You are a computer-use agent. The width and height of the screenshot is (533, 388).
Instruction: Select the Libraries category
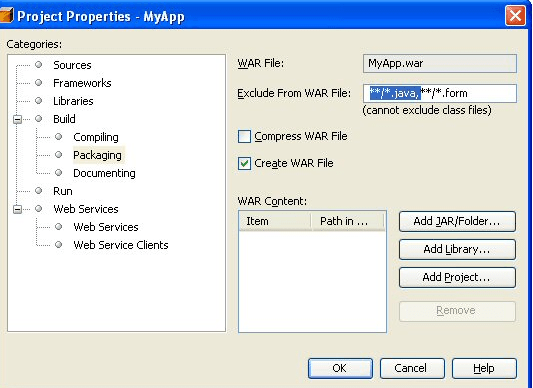[x=73, y=101]
